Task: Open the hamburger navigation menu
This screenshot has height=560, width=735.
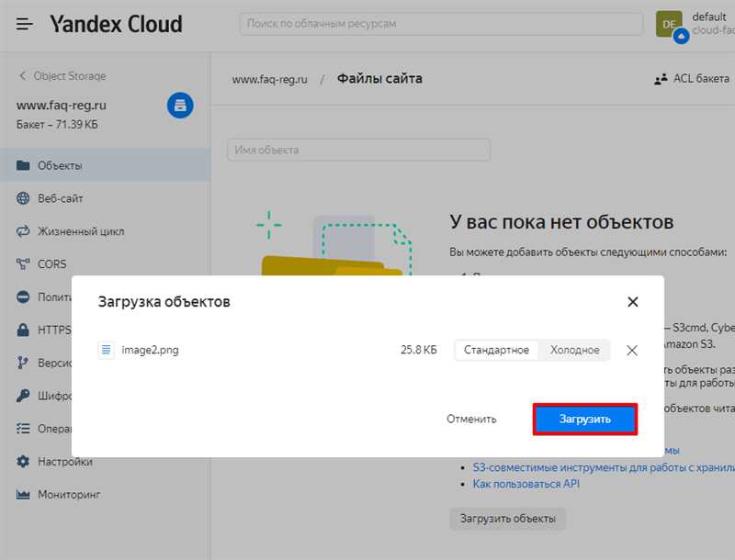Action: click(25, 24)
